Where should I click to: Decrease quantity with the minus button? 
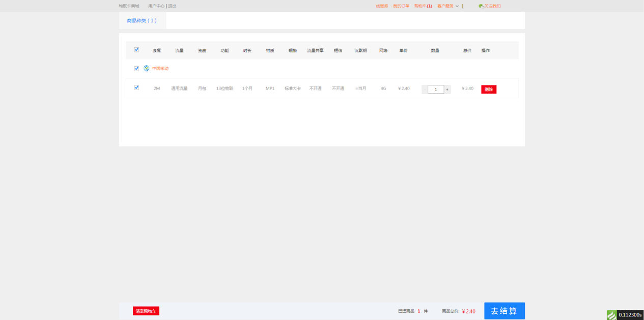tap(425, 90)
